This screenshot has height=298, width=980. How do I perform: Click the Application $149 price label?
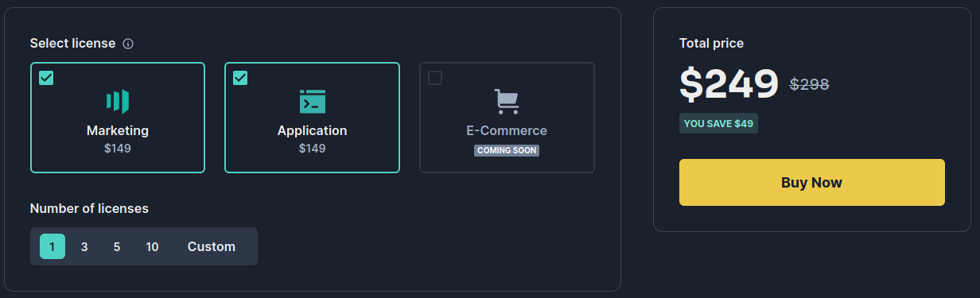click(312, 148)
